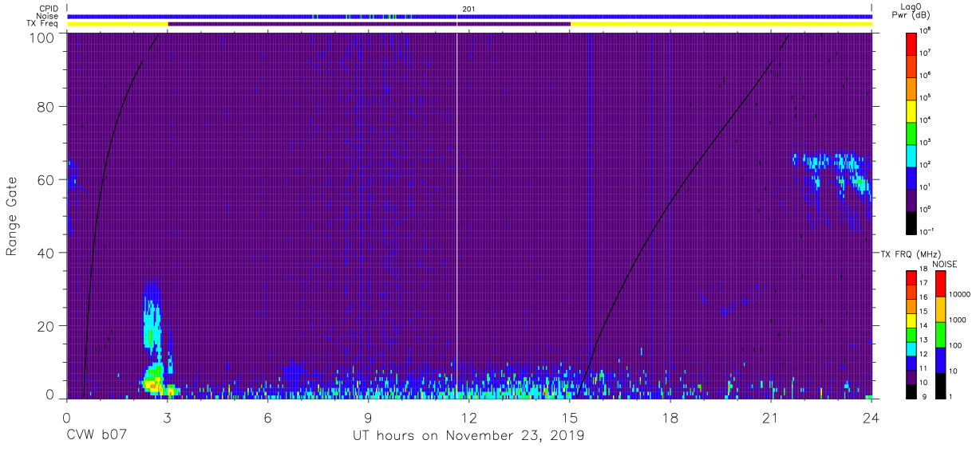The image size is (980, 452).
Task: Click the 'TX Freq' row label
Action: click(43, 23)
